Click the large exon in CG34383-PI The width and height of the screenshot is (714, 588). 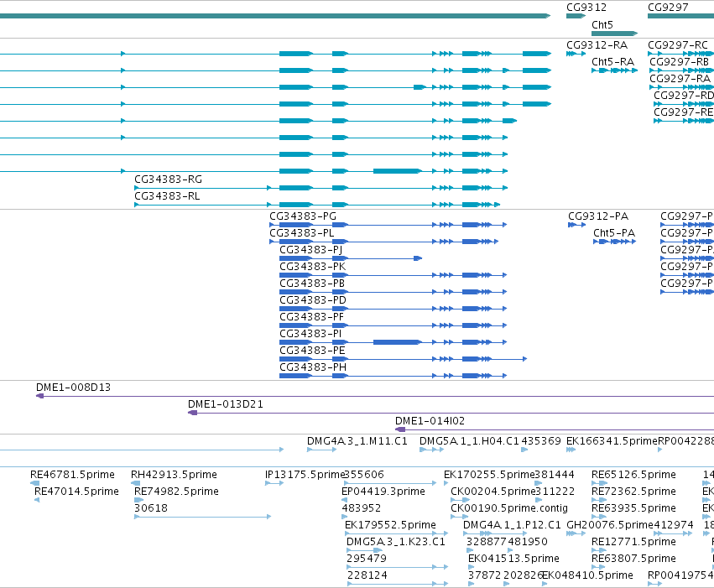[397, 342]
